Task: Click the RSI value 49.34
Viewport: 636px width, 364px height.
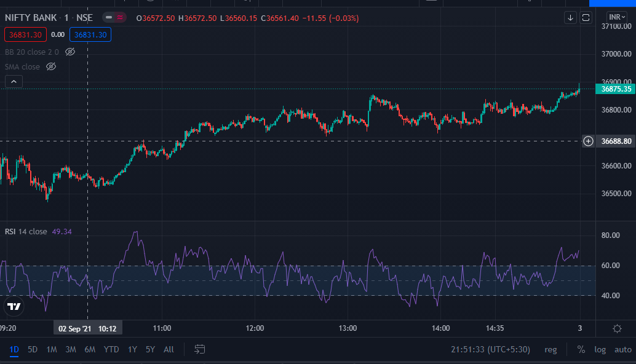Action: click(x=62, y=231)
